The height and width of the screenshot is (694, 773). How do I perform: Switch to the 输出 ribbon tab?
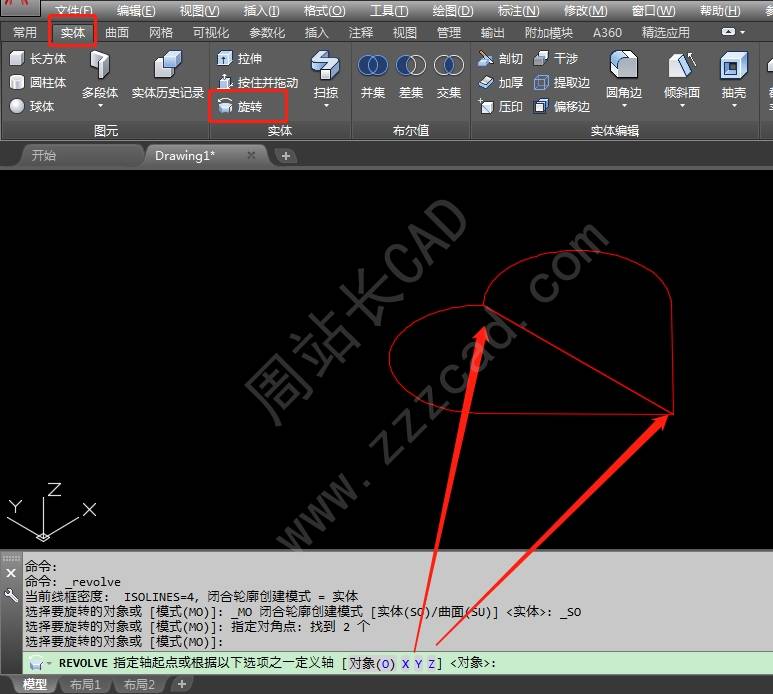click(492, 33)
